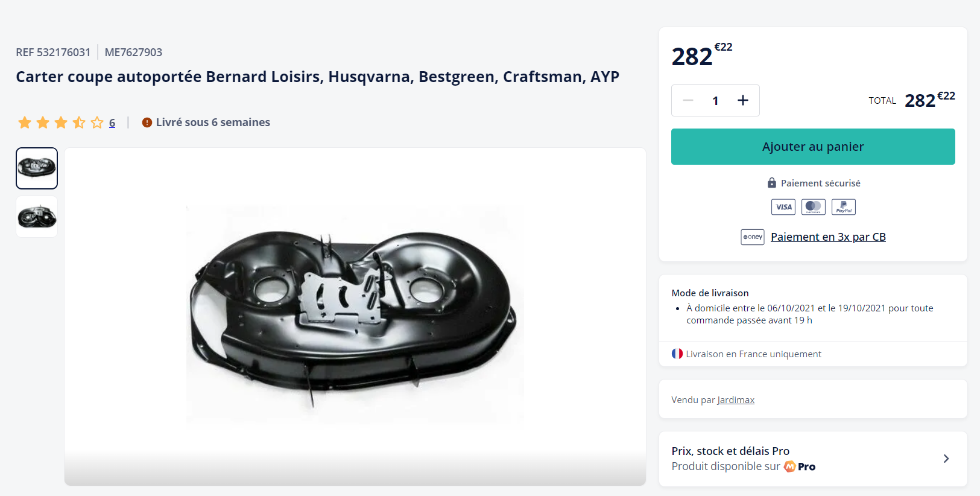Select the first product thumbnail
This screenshot has height=496, width=980.
(37, 168)
